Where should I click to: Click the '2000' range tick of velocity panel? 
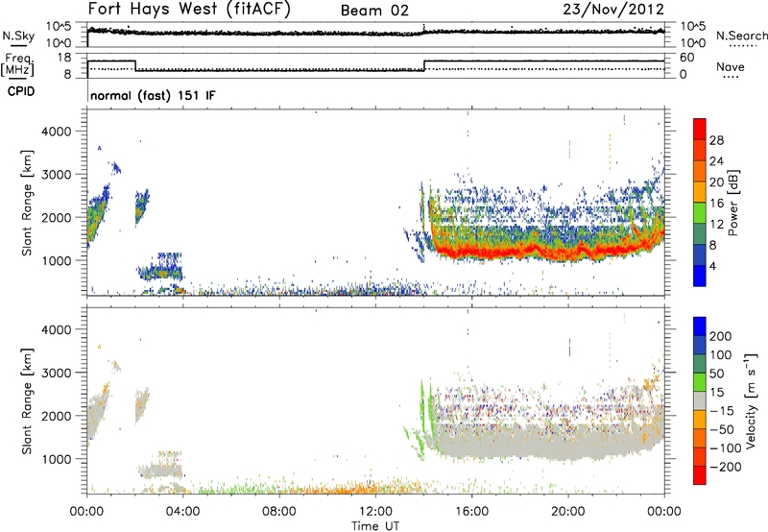point(57,416)
